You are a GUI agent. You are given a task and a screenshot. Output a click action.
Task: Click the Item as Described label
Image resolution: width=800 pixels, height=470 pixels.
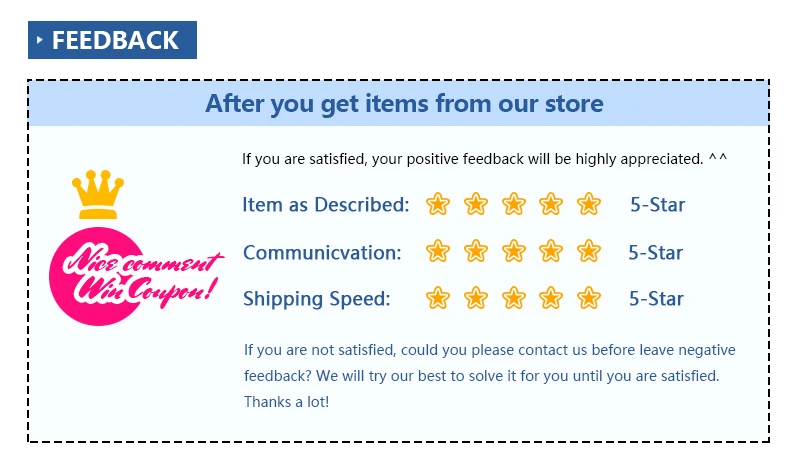pyautogui.click(x=326, y=205)
